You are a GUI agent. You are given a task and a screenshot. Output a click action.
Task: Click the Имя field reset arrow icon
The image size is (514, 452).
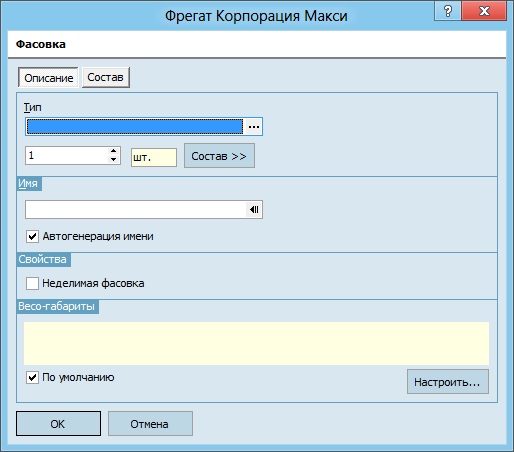pos(254,210)
